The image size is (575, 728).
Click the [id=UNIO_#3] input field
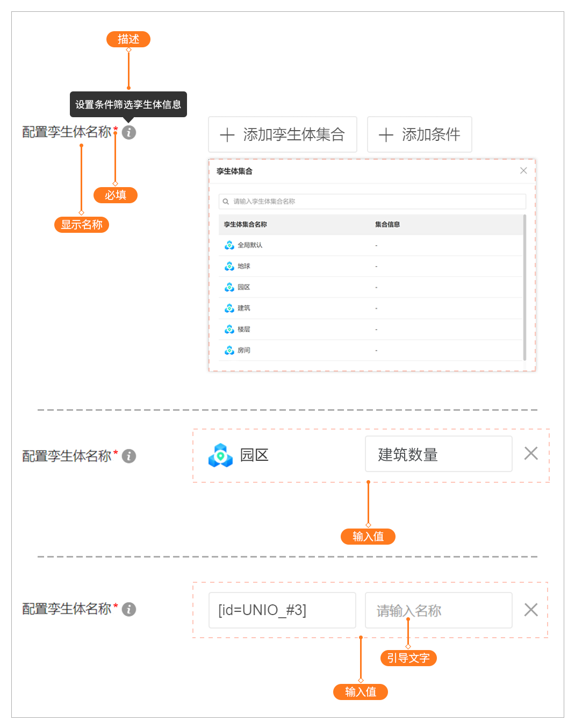coord(282,610)
